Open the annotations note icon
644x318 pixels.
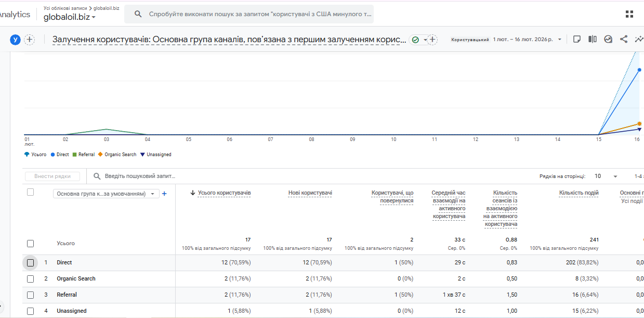click(576, 39)
